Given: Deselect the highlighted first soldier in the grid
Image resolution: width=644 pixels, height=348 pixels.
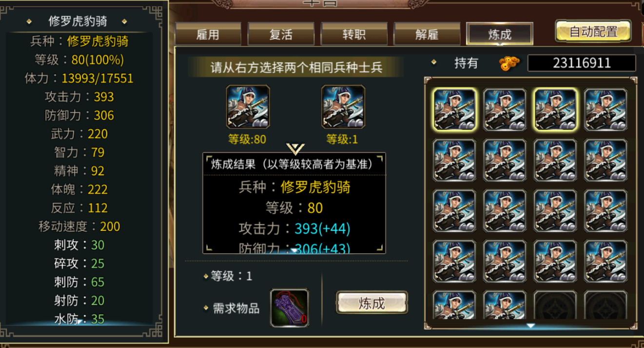Looking at the screenshot, I should [454, 110].
